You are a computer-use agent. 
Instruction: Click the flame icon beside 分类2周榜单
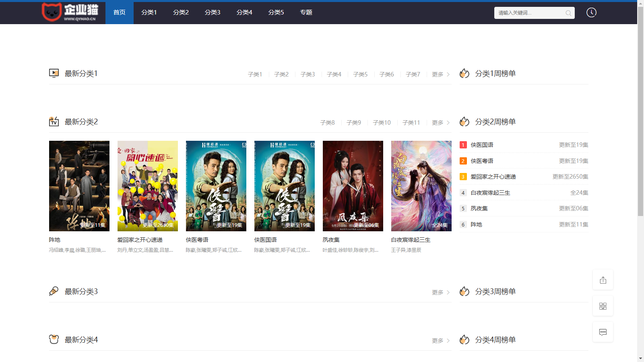[464, 121]
